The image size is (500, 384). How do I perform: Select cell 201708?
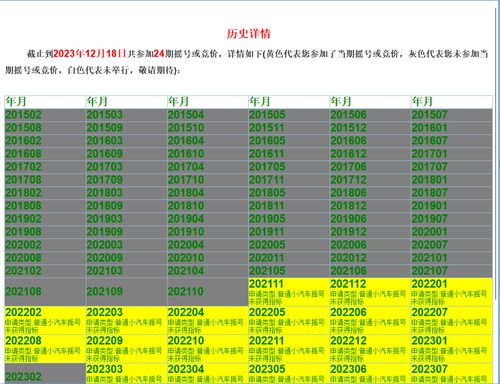point(45,180)
